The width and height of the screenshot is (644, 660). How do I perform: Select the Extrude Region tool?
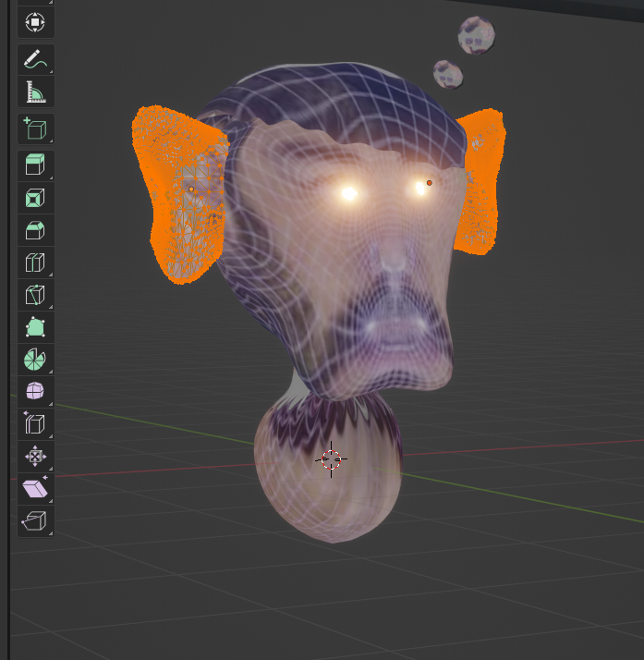click(36, 165)
